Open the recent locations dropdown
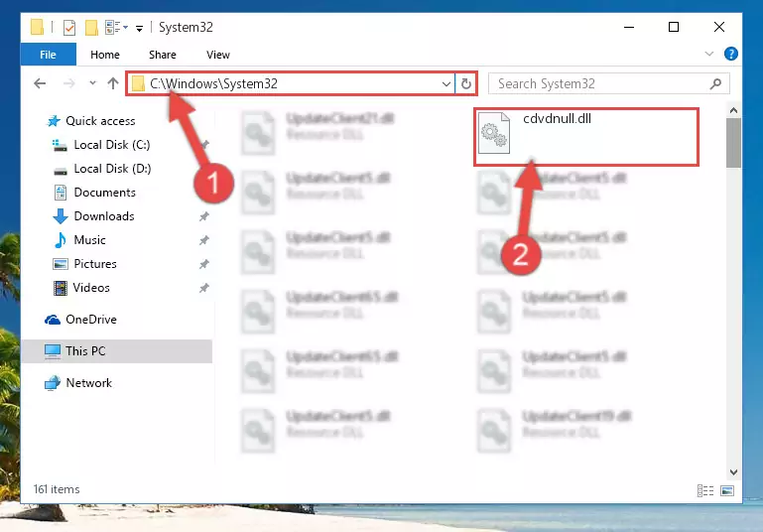 92,83
